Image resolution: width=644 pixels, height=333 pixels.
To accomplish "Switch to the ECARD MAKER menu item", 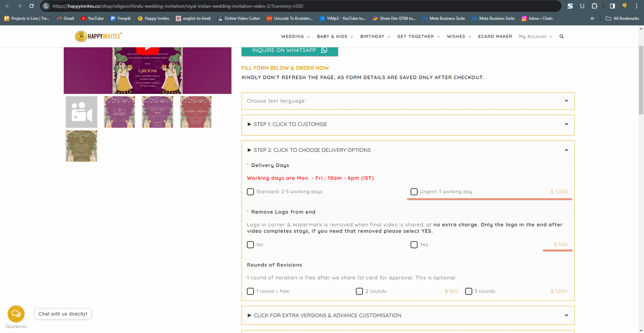I will (495, 36).
